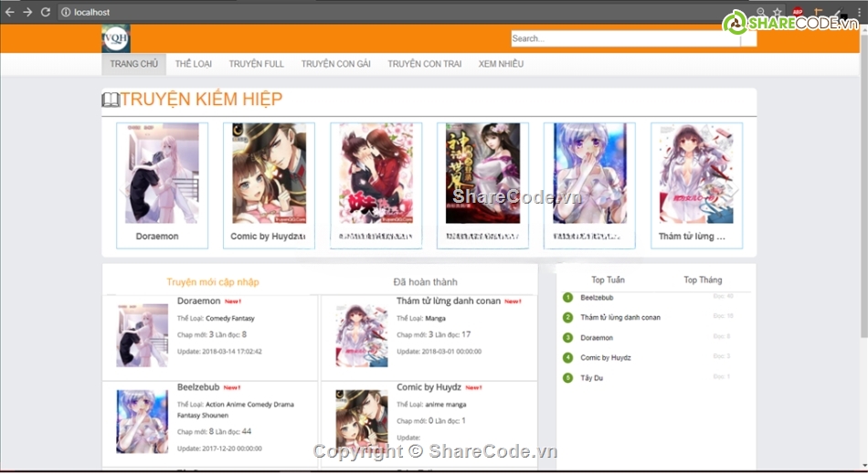
Task: Open the silver-haired girl cover in carousel
Action: click(x=589, y=174)
